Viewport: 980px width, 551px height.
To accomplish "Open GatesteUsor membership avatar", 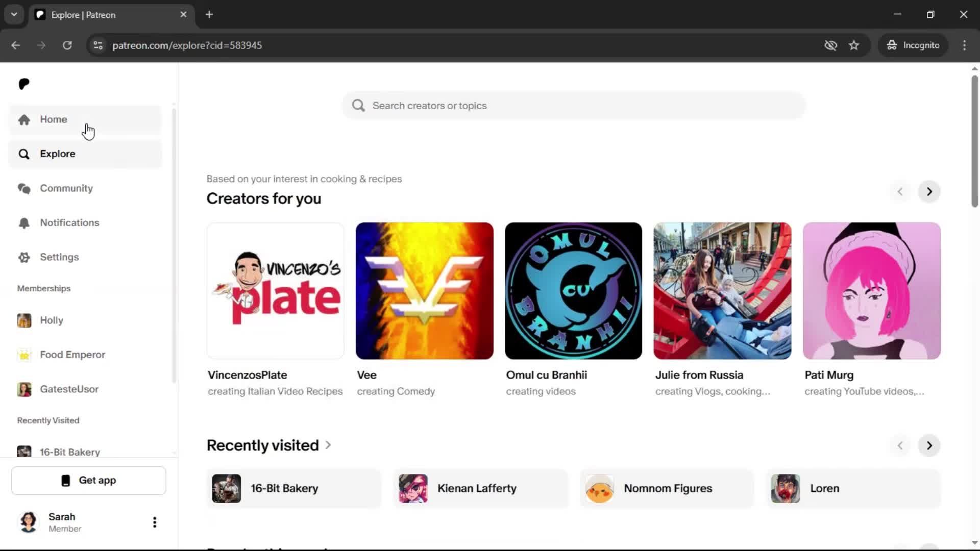I will (24, 389).
